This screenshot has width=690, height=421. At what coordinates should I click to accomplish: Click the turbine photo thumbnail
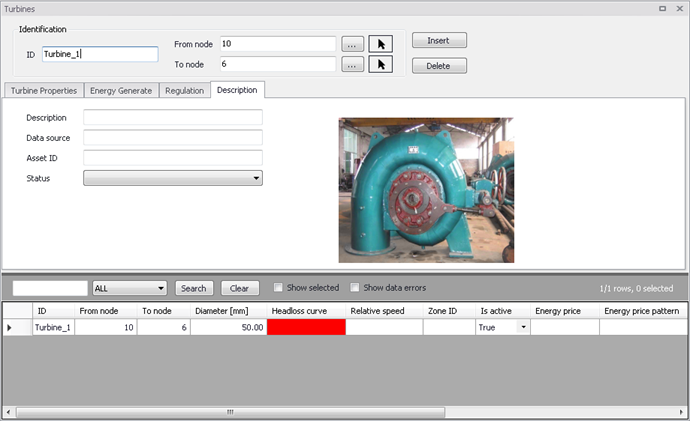tap(426, 190)
